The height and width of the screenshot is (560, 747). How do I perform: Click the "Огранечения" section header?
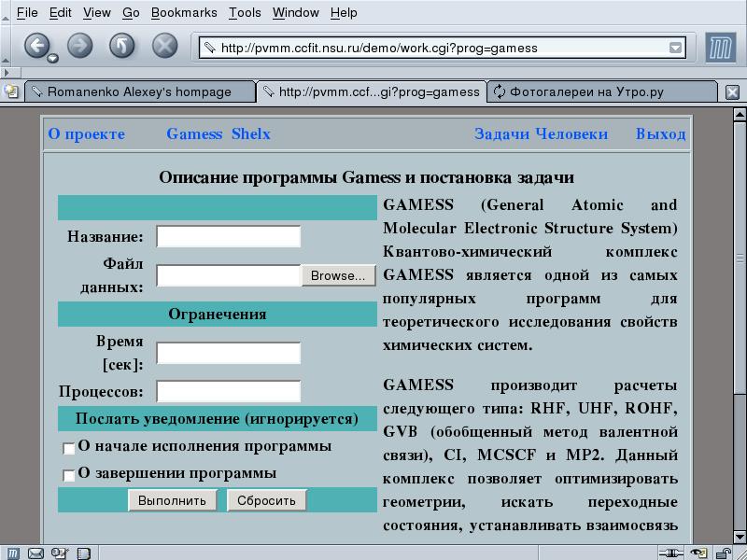pyautogui.click(x=218, y=315)
